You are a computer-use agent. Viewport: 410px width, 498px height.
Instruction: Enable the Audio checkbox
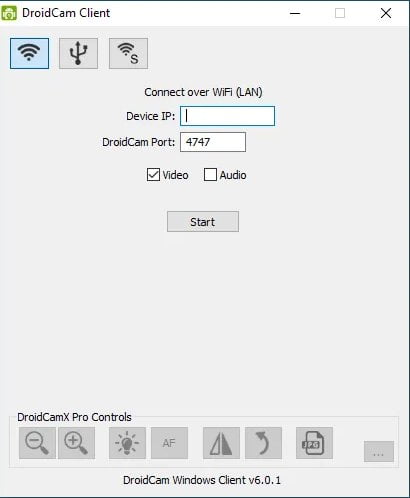pos(210,175)
